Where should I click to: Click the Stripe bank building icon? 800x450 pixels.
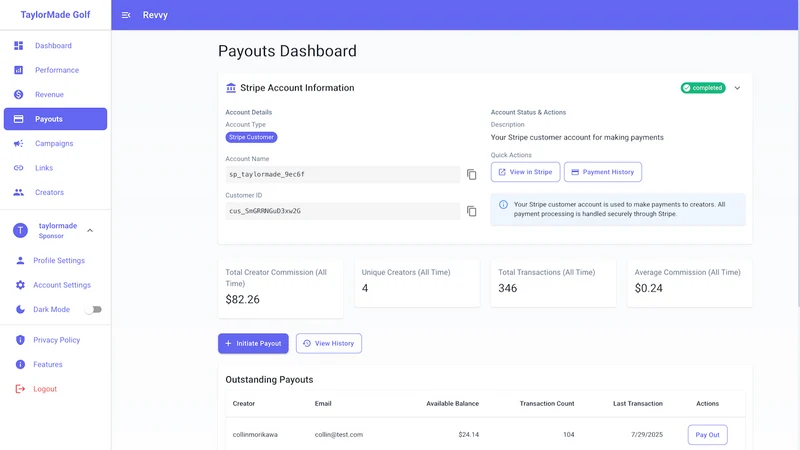231,88
